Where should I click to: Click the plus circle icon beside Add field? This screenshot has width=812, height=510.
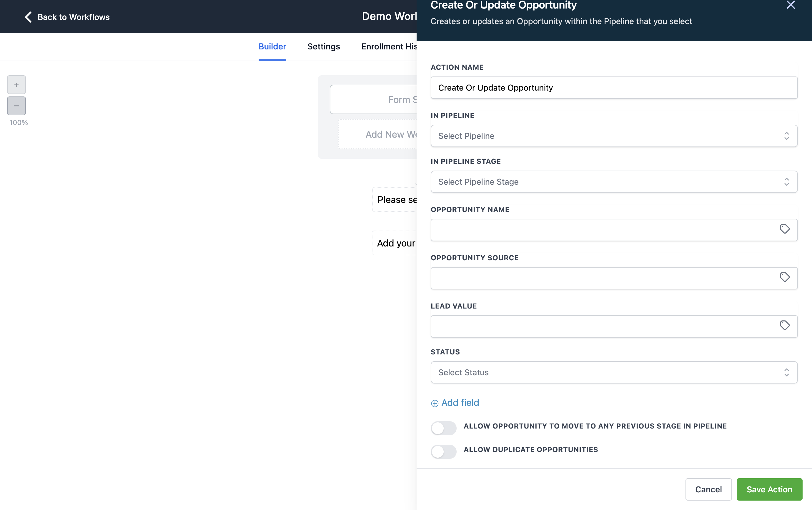[435, 404]
